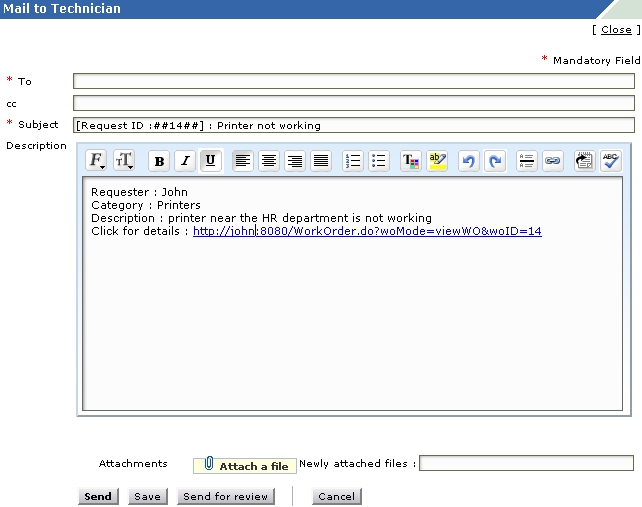The image size is (642, 507).
Task: Open the text color picker
Action: [411, 161]
